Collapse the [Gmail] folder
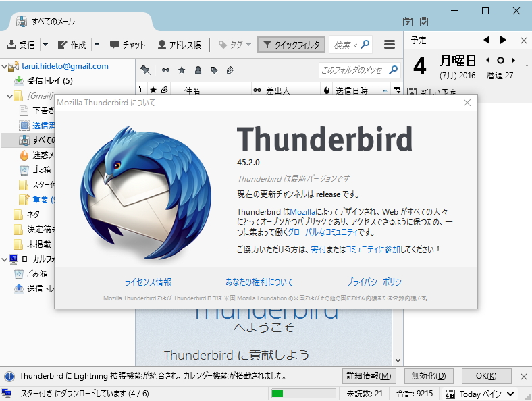Image resolution: width=532 pixels, height=401 pixels. [9, 96]
